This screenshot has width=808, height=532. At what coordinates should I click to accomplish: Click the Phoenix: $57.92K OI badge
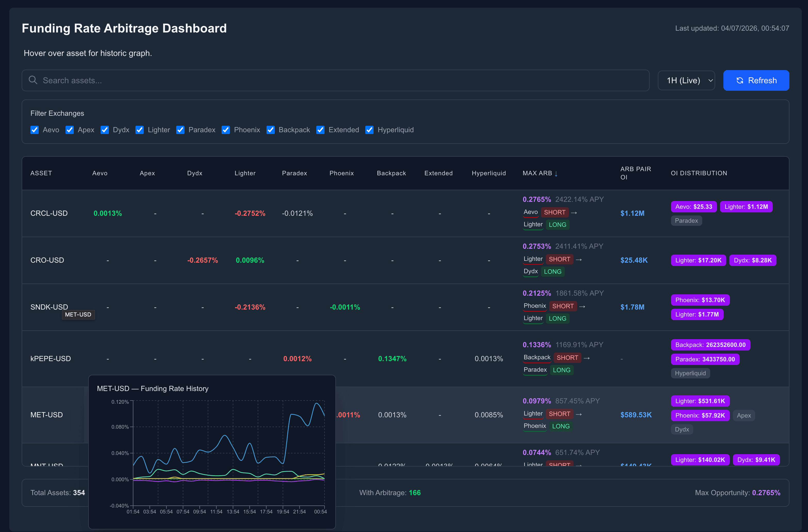point(700,415)
